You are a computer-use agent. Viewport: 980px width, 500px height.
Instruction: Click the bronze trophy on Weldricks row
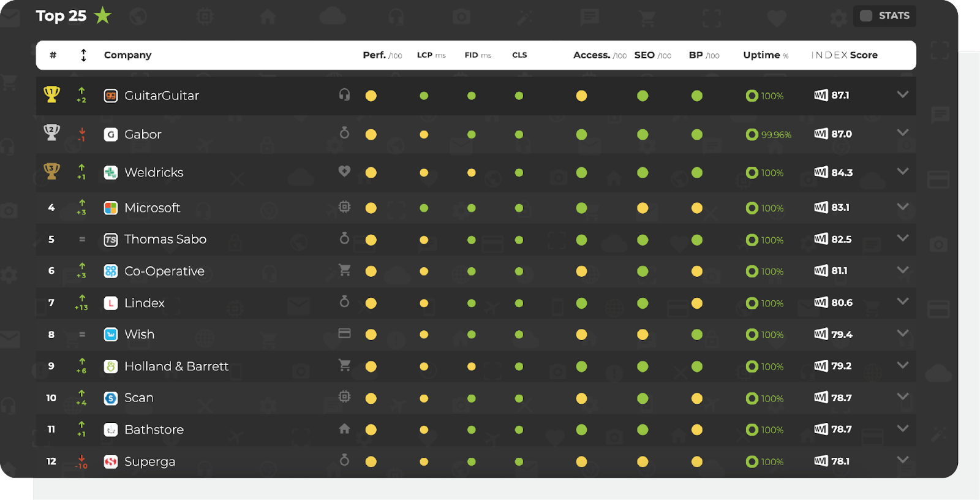click(51, 171)
